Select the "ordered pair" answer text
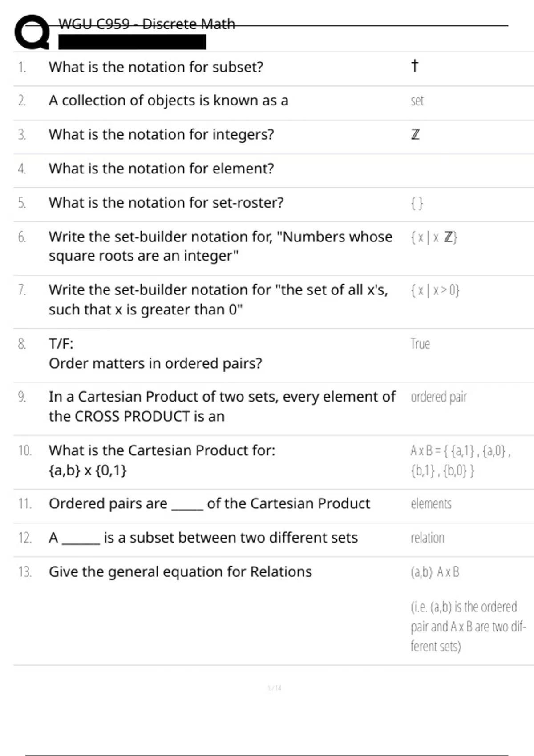The height and width of the screenshot is (756, 534). click(439, 397)
